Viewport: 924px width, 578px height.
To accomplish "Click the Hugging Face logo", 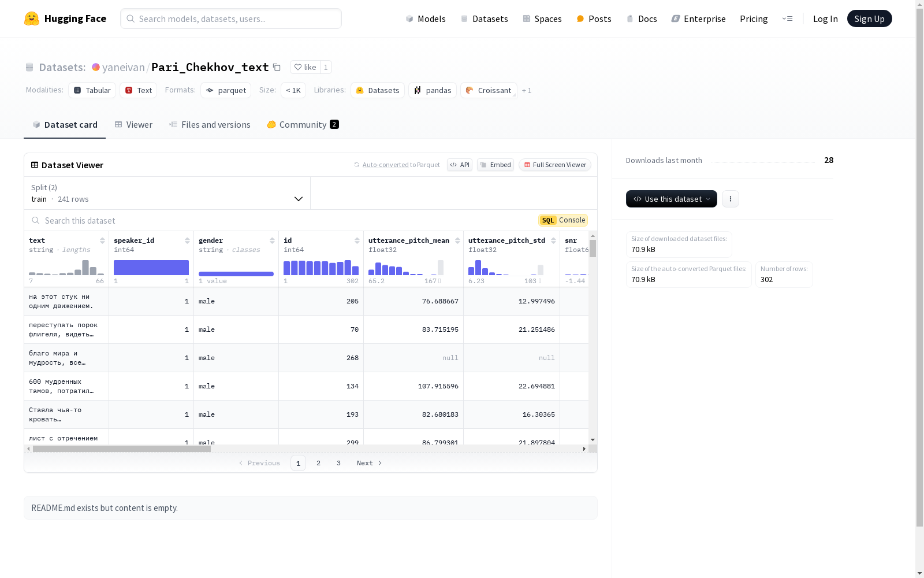I will (x=65, y=18).
